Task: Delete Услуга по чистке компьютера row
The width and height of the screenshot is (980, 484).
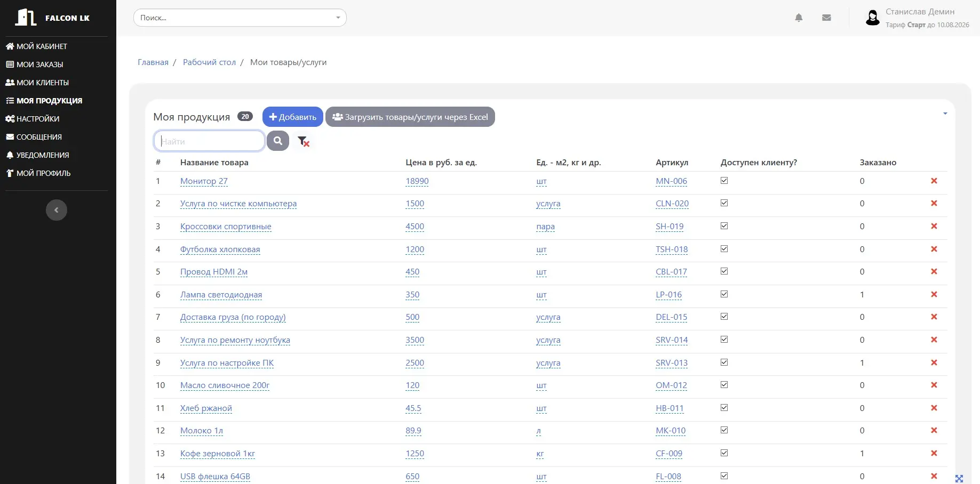Action: (x=934, y=203)
